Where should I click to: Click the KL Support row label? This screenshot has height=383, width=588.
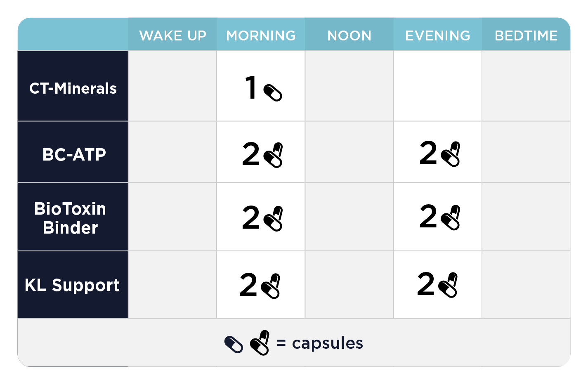(x=72, y=285)
